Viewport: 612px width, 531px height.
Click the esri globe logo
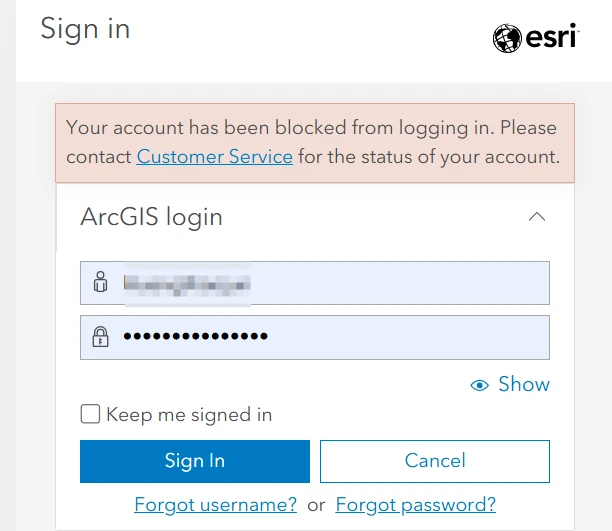point(507,38)
